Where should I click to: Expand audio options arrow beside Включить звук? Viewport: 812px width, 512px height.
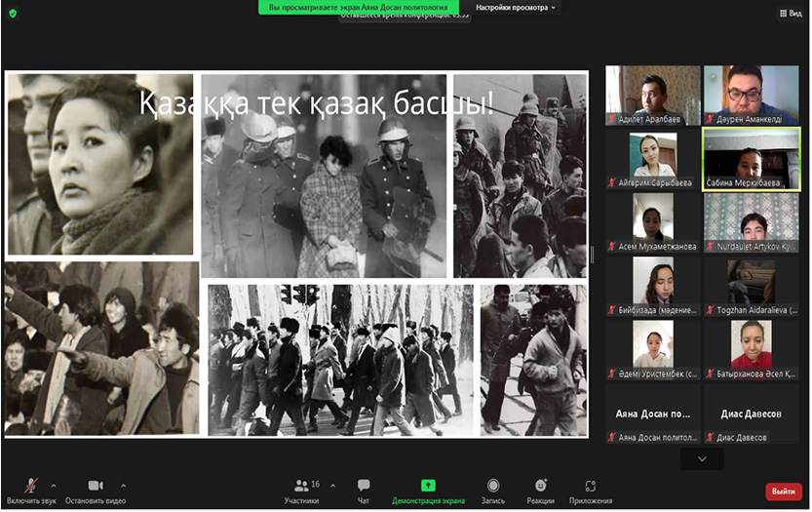click(54, 485)
